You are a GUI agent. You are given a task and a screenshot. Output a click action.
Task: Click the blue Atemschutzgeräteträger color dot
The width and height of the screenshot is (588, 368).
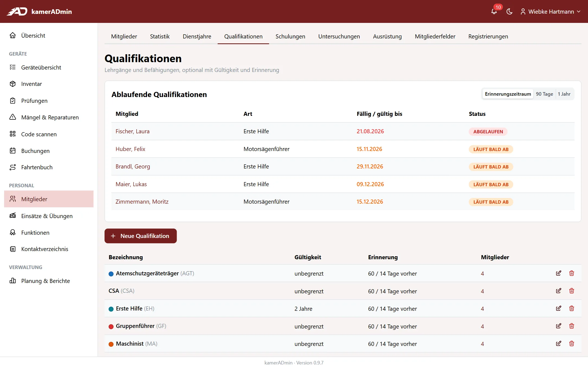tap(111, 274)
